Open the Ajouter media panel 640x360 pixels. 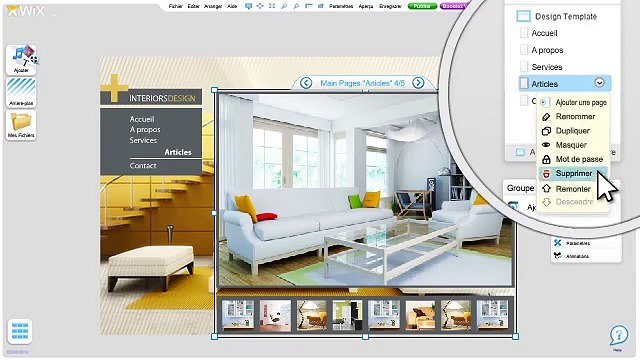21,60
